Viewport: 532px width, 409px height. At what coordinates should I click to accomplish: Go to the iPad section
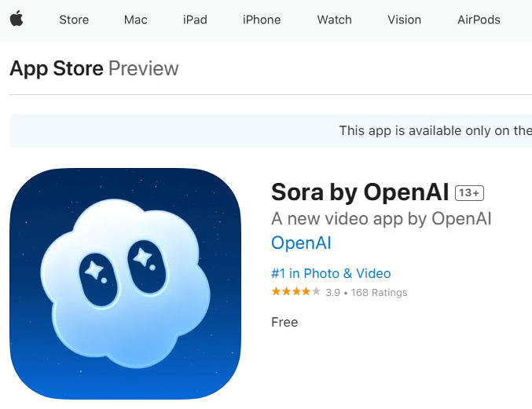click(x=195, y=20)
